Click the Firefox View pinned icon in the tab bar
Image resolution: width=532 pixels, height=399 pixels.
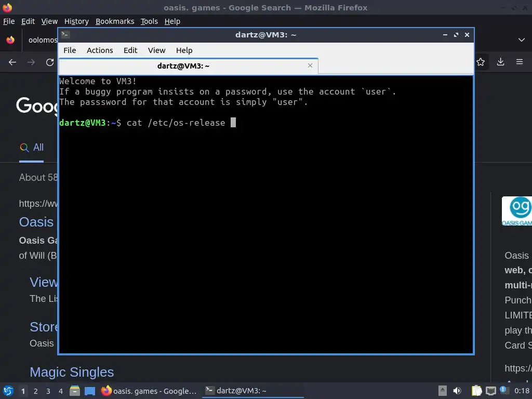click(10, 40)
